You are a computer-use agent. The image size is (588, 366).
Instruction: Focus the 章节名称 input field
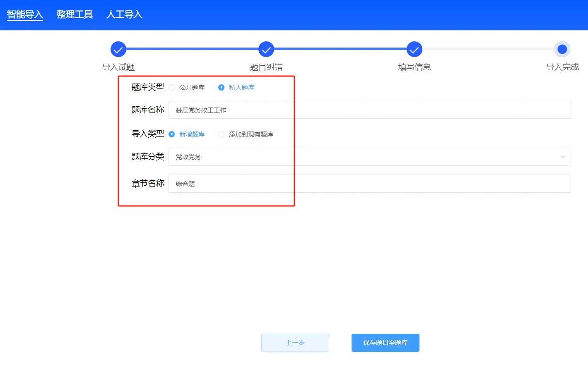369,184
